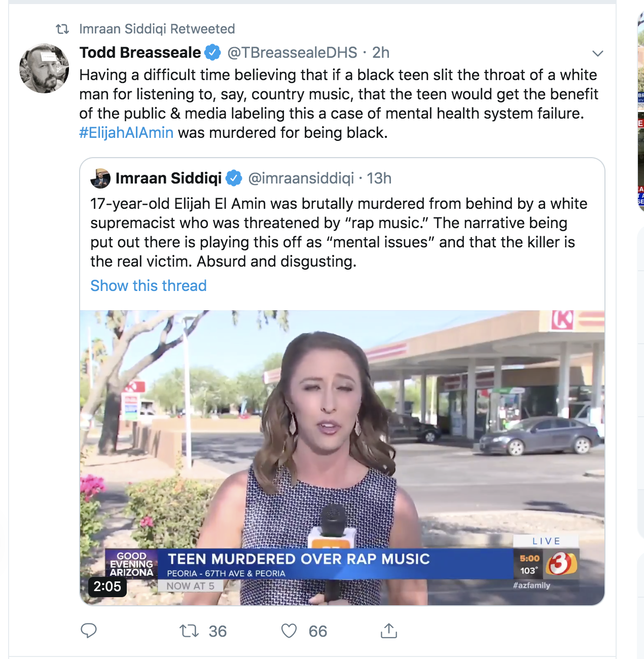
Task: Click Imraan Siddiqi's small avatar
Action: pyautogui.click(x=100, y=178)
